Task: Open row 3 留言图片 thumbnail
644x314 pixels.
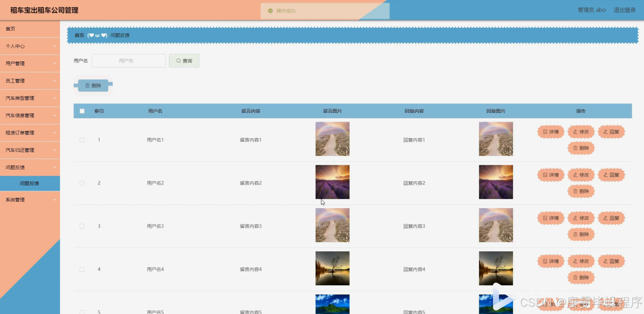Action: click(332, 226)
